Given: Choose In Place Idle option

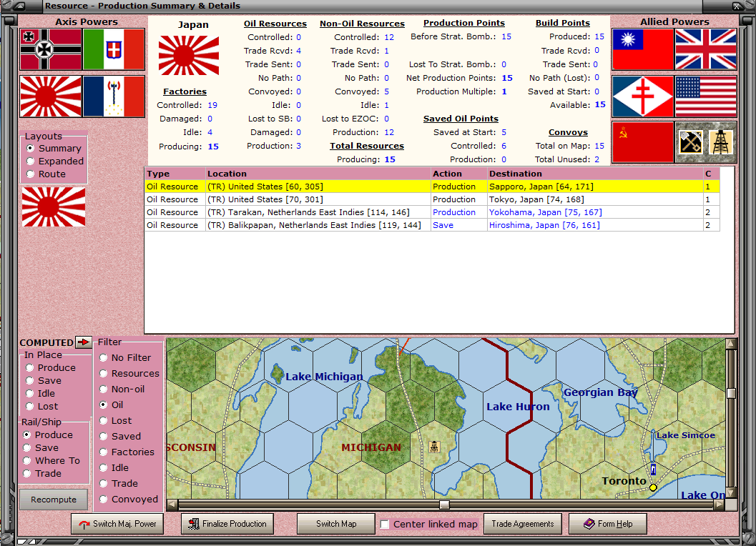Looking at the screenshot, I should point(40,394).
